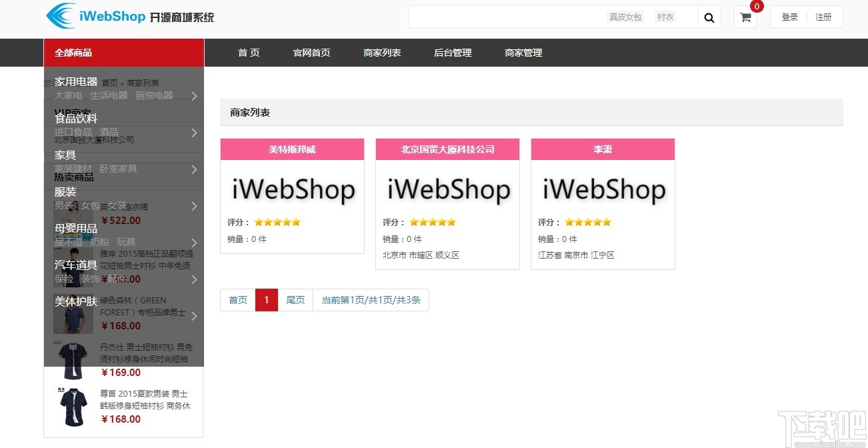This screenshot has height=448, width=868.
Task: Click the star rating under 北京国贸大厦科技公司
Action: pyautogui.click(x=435, y=222)
